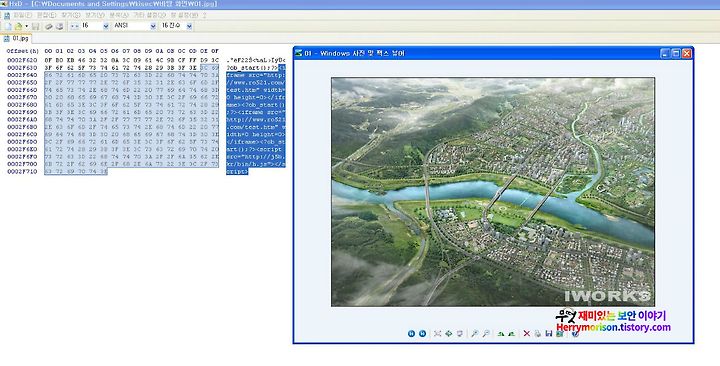Open the 창 설정(W) menu
The width and height of the screenshot is (720, 366).
(x=185, y=15)
